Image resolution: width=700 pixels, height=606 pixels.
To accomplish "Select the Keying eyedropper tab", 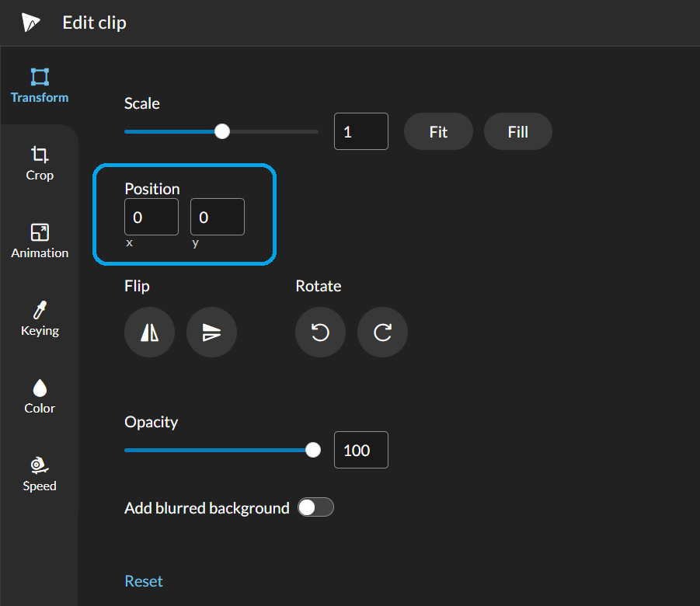I will 40,319.
